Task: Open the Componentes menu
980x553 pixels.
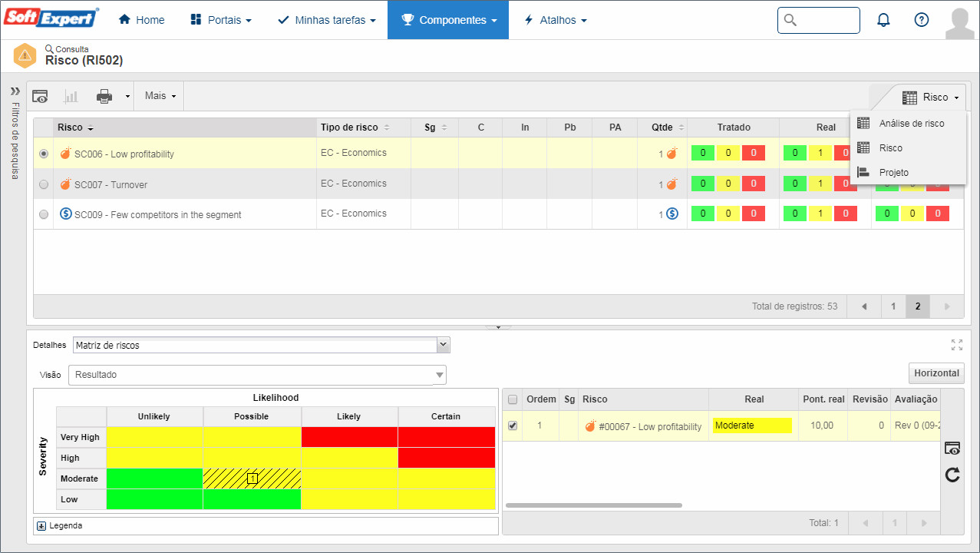Action: point(448,20)
